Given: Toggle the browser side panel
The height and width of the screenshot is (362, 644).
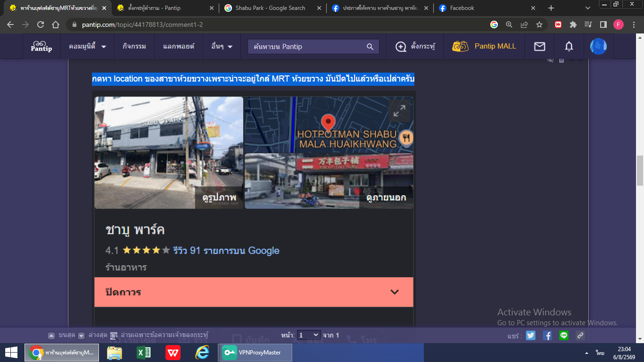Looking at the screenshot, I should click(603, 25).
